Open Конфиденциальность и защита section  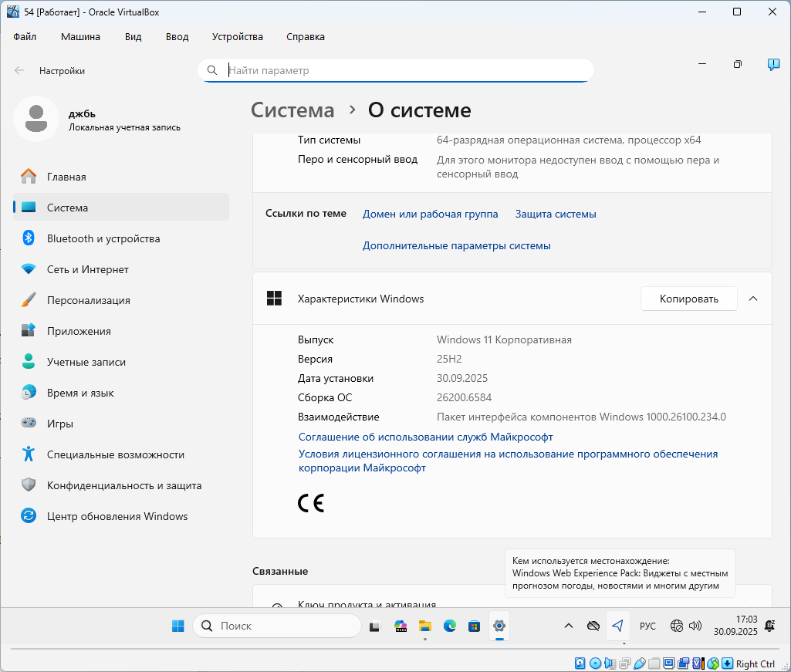(x=123, y=485)
